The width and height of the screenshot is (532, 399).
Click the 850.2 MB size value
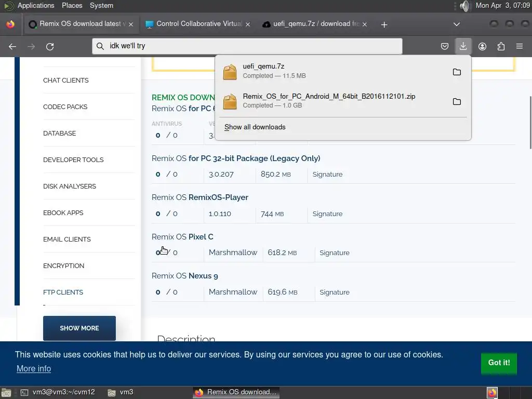(x=275, y=175)
